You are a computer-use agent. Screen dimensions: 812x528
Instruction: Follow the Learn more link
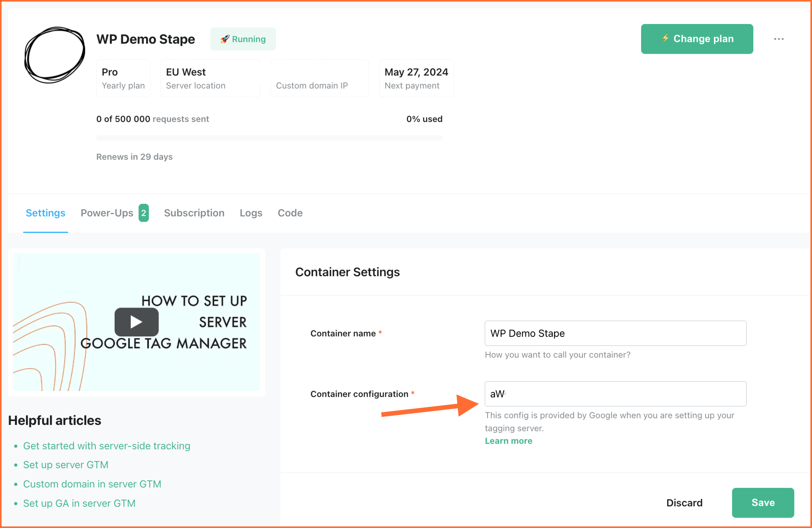pos(509,441)
